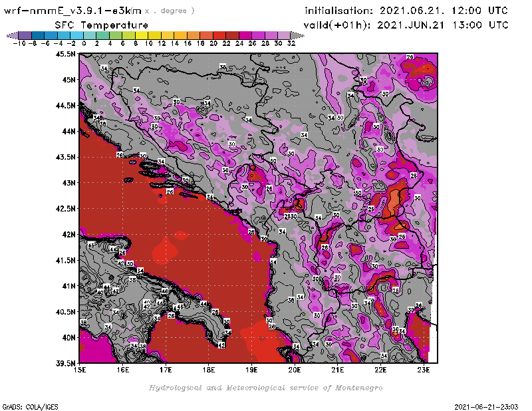The image size is (532, 411).
Task: Click the legend swatch between -2 and 0
Action: pos(77,35)
